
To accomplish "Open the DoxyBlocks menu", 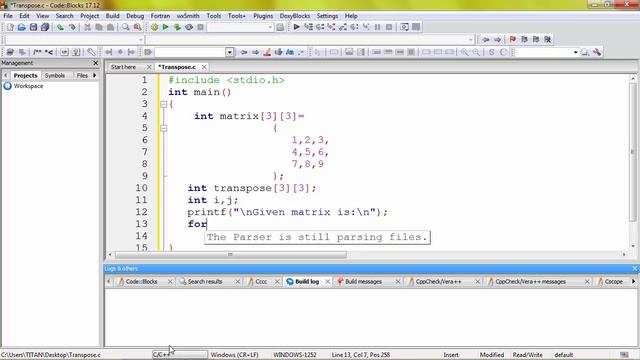I will (x=294, y=16).
